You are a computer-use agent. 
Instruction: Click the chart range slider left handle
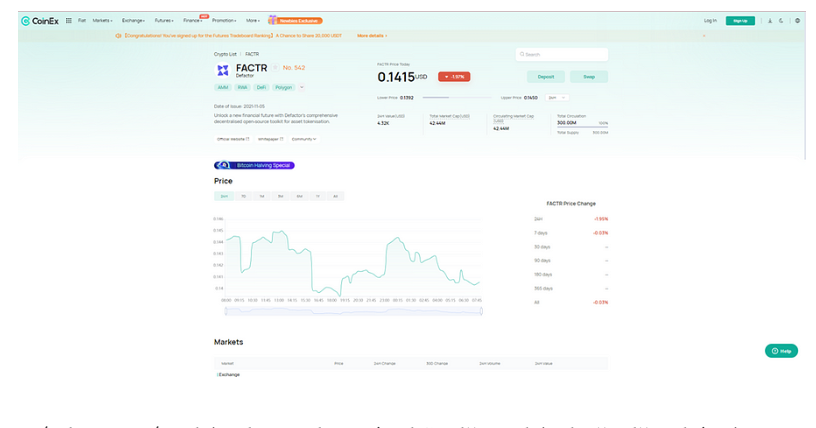point(226,311)
